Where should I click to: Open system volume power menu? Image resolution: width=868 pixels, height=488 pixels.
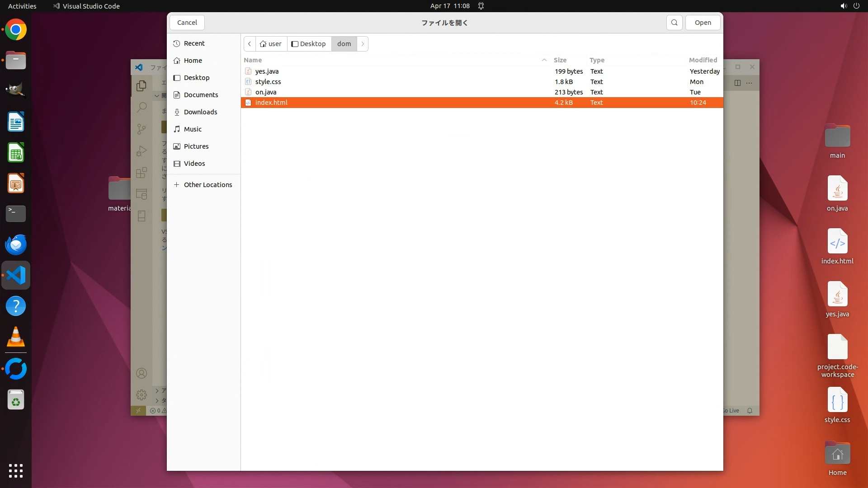point(849,6)
